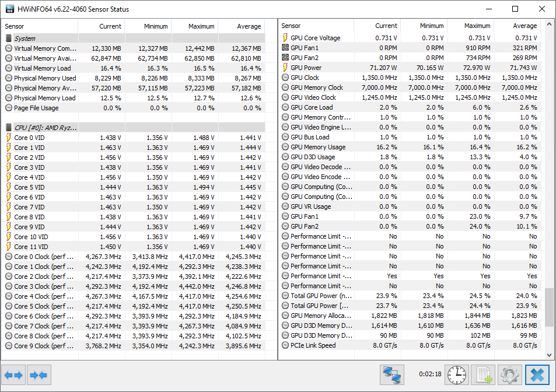Select the Physical Memory Used row
Image resolution: width=556 pixels, height=392 pixels.
tap(134, 78)
